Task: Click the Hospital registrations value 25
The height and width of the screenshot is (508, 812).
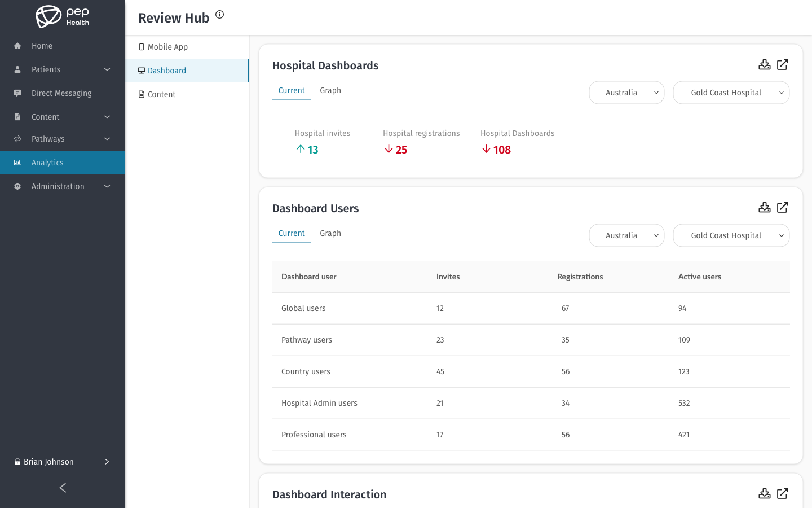Action: pyautogui.click(x=401, y=150)
